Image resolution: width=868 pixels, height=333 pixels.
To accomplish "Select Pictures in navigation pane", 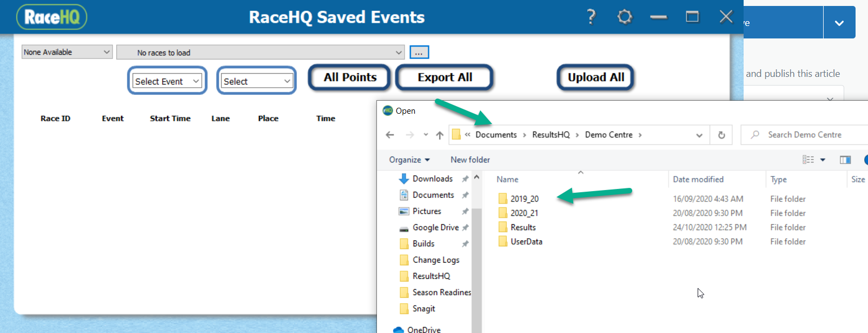I will click(427, 211).
